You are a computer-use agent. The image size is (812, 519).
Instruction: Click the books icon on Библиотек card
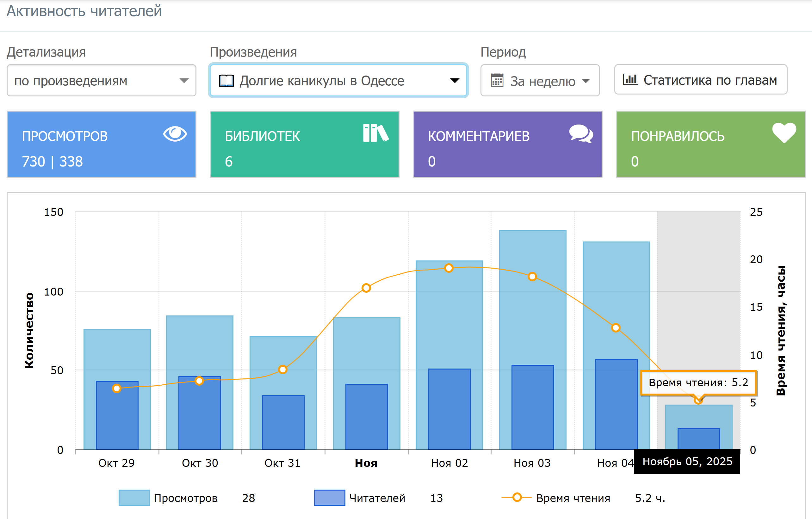click(376, 133)
